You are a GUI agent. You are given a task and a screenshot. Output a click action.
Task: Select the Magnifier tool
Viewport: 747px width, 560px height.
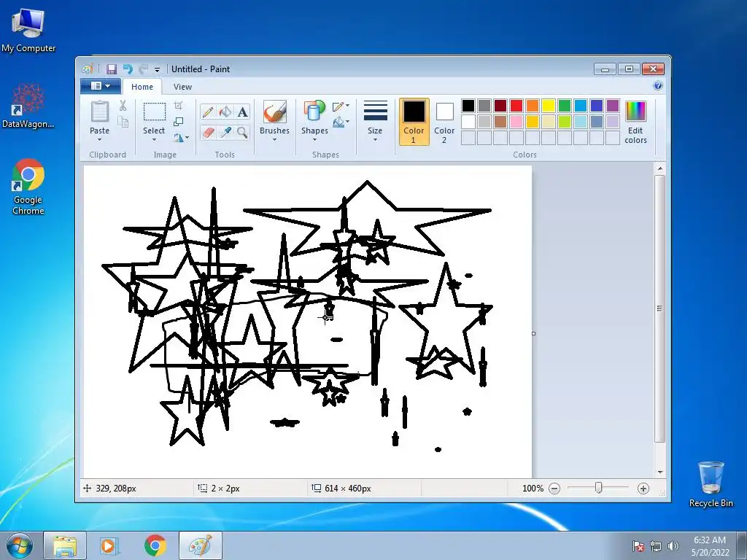pyautogui.click(x=242, y=132)
